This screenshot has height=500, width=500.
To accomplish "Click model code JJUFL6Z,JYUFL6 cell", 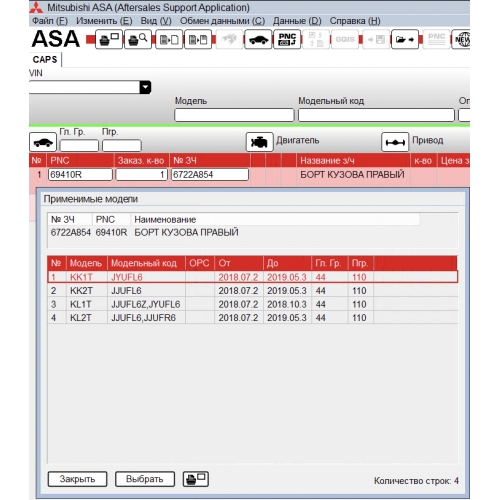I will click(146, 304).
